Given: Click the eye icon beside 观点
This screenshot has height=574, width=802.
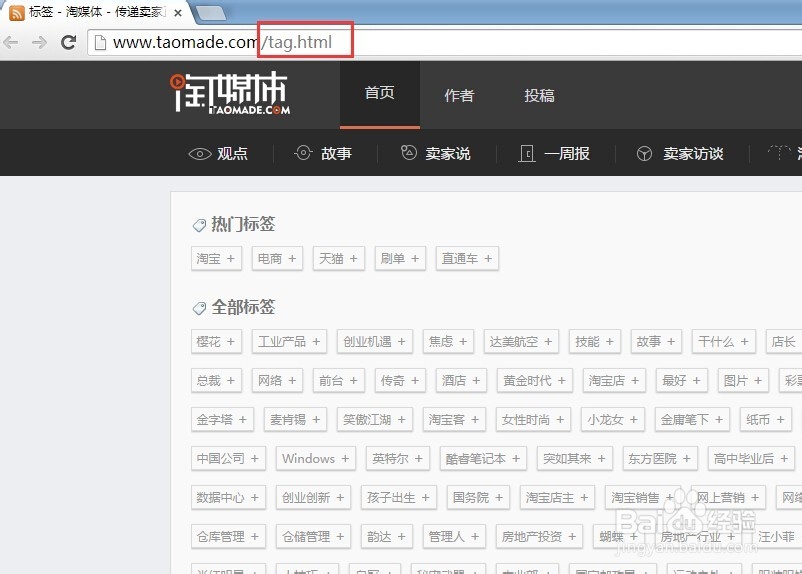Looking at the screenshot, I should 199,153.
